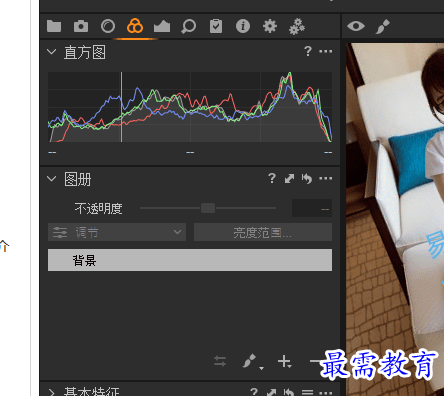Toggle the eye visibility icon above viewer
Image resolution: width=444 pixels, height=396 pixels.
[x=356, y=26]
